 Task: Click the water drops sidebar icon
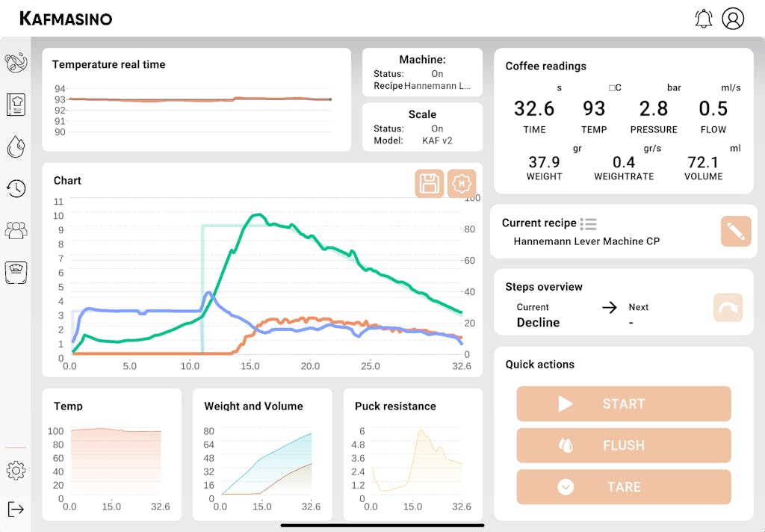[16, 147]
